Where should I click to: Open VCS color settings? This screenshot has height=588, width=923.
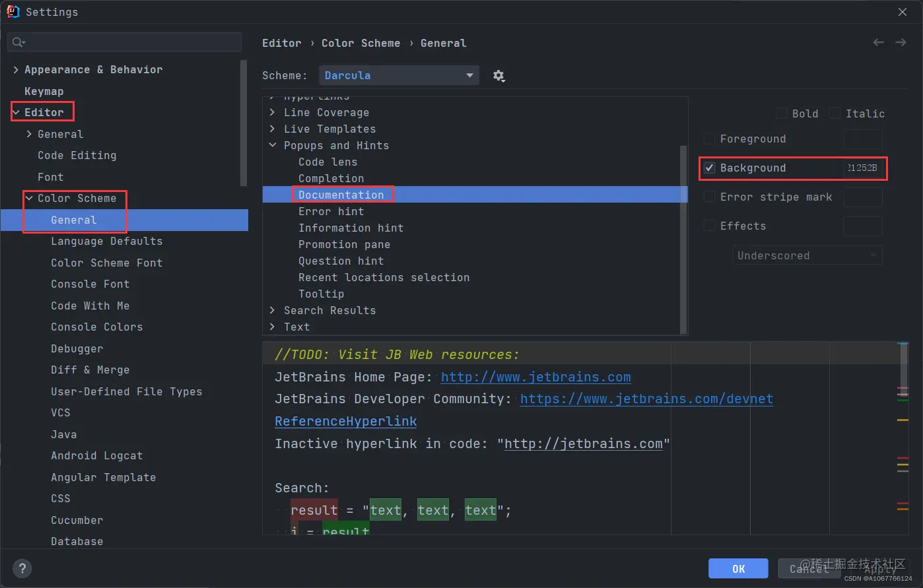point(61,412)
